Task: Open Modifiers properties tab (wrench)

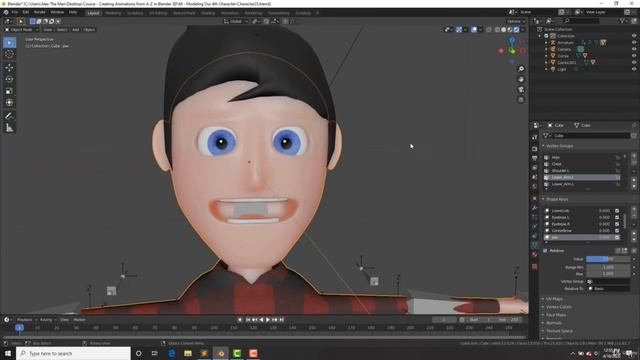Action: (535, 208)
